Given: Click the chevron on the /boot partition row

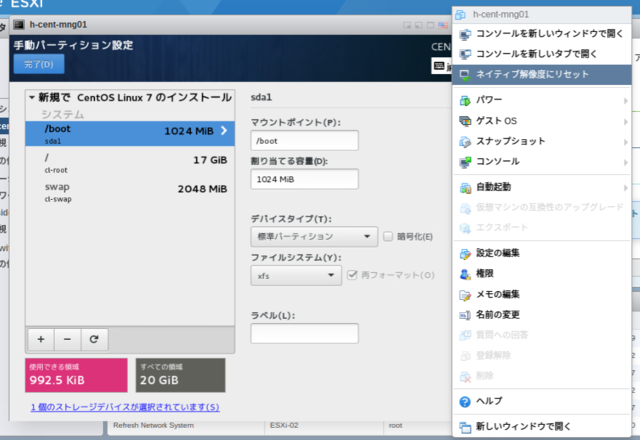Looking at the screenshot, I should click(x=224, y=131).
